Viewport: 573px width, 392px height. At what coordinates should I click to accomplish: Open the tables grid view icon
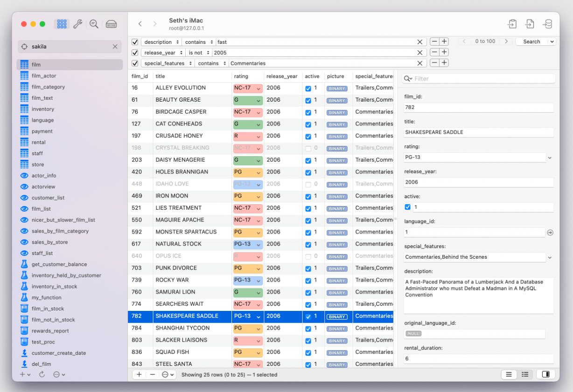coord(62,24)
